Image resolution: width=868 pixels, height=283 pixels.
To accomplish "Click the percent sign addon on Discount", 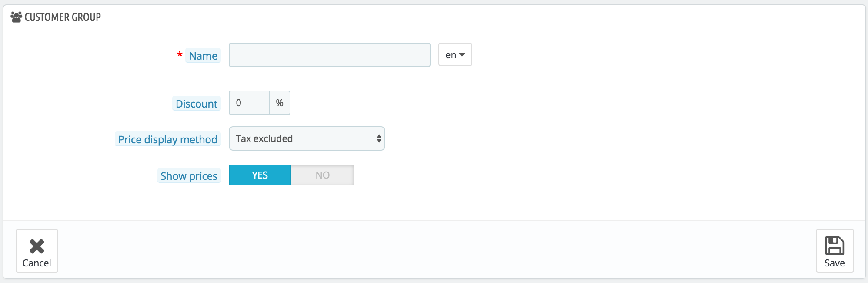I will [280, 103].
